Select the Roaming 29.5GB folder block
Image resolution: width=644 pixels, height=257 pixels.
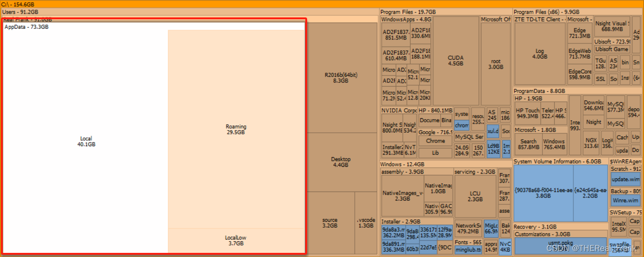pyautogui.click(x=236, y=129)
